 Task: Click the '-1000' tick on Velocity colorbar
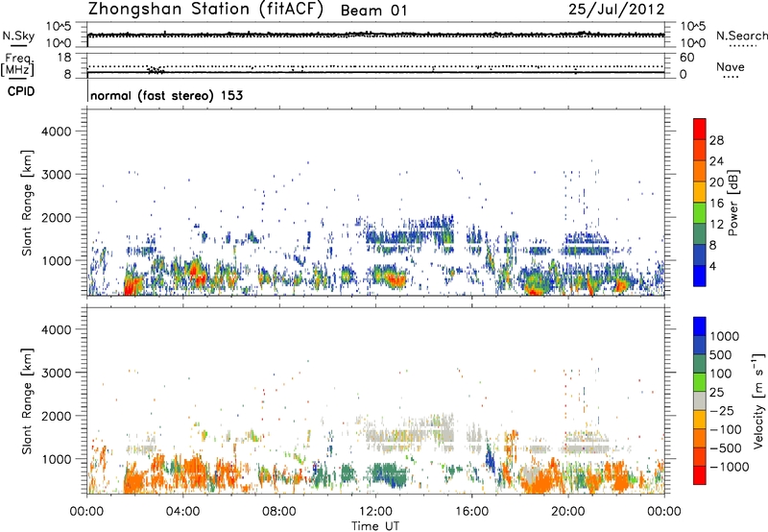click(x=730, y=467)
